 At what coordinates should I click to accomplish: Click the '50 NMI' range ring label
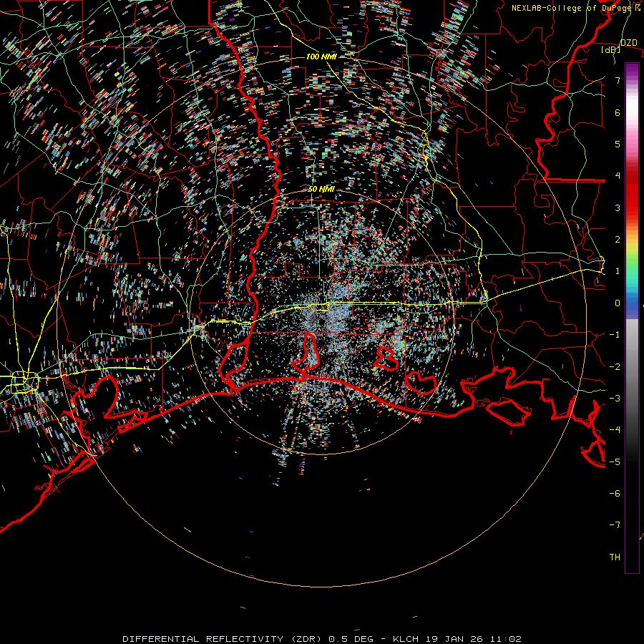(x=321, y=189)
